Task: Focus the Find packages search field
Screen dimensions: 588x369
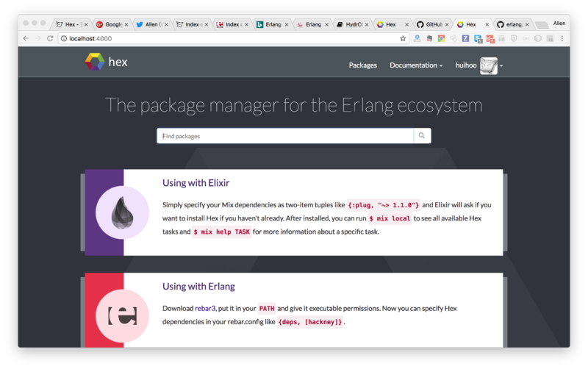Action: coord(285,136)
